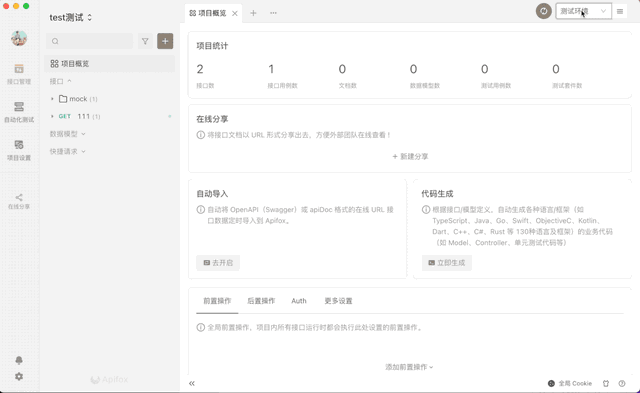Click the user avatar in the sidebar
The height and width of the screenshot is (393, 640).
pos(19,38)
